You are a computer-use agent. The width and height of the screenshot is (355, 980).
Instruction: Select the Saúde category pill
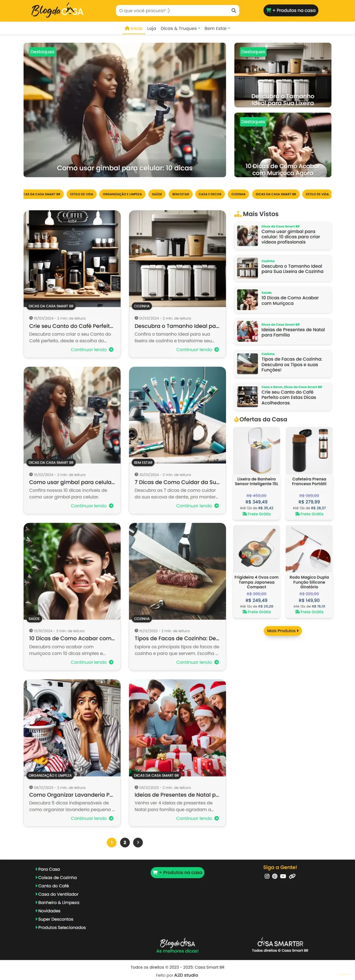coord(157,194)
